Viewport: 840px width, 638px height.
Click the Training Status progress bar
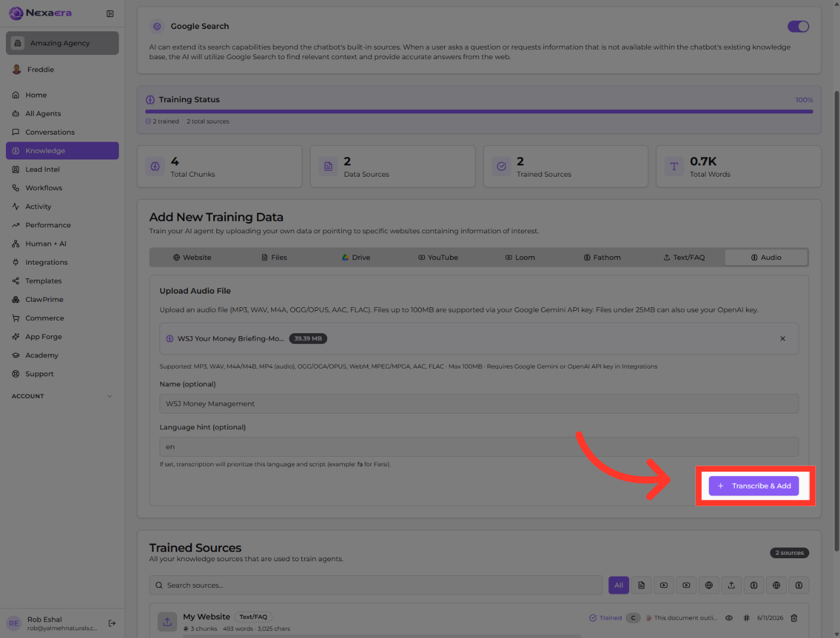[x=479, y=111]
